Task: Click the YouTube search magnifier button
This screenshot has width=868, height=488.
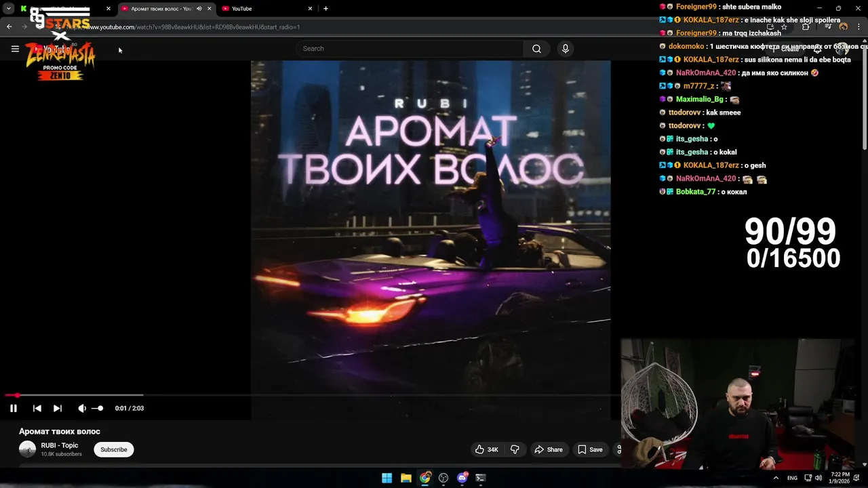Action: [536, 49]
